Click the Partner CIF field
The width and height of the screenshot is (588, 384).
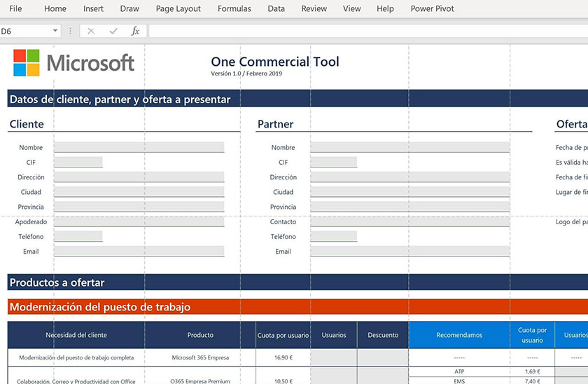point(334,162)
